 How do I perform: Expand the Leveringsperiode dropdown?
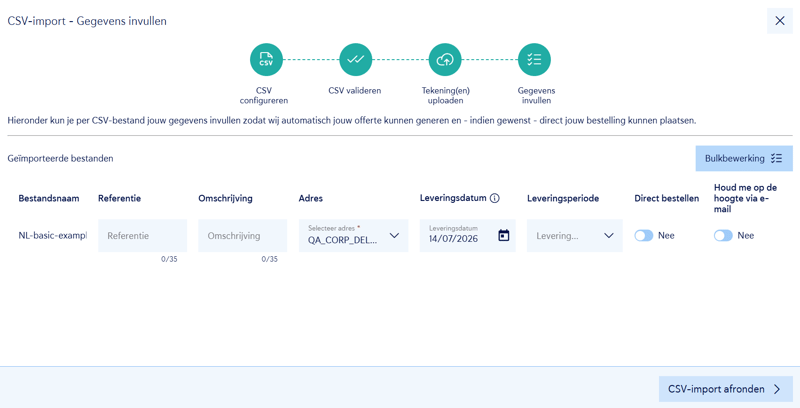click(x=574, y=236)
